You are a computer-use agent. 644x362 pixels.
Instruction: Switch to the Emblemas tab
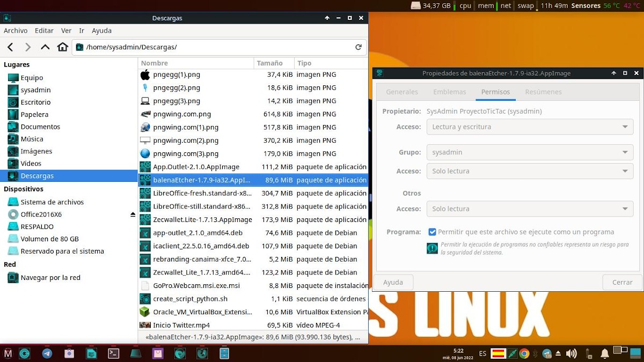(449, 92)
